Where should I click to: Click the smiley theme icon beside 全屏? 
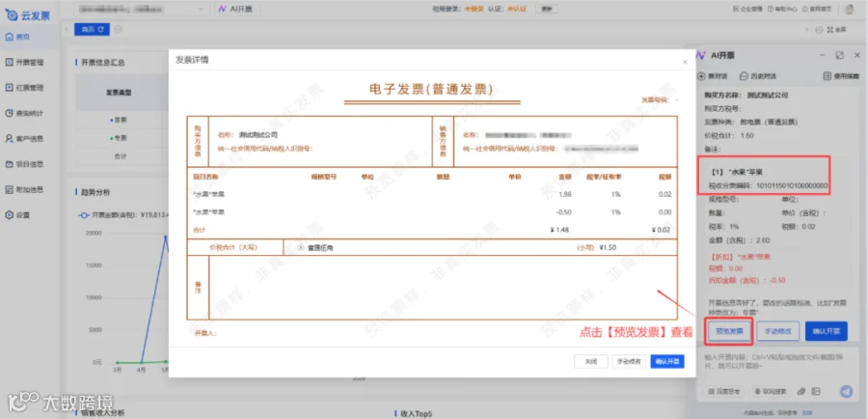[819, 29]
